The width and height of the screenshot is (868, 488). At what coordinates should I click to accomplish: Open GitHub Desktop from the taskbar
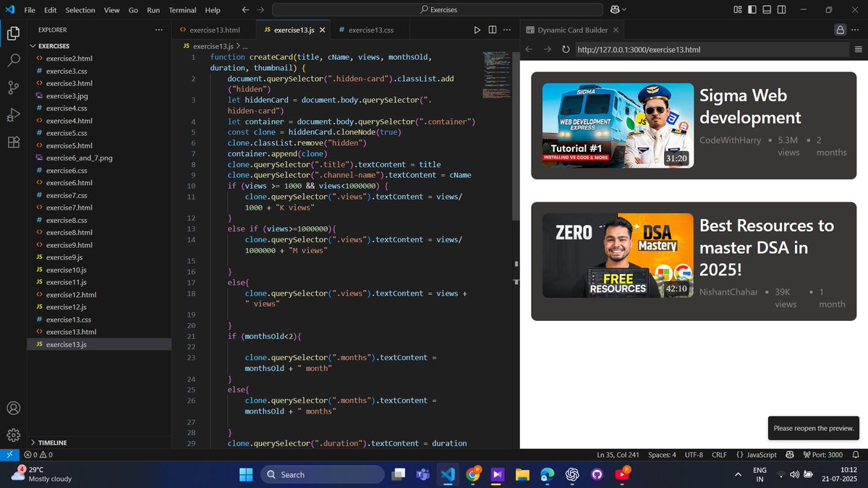tap(597, 474)
